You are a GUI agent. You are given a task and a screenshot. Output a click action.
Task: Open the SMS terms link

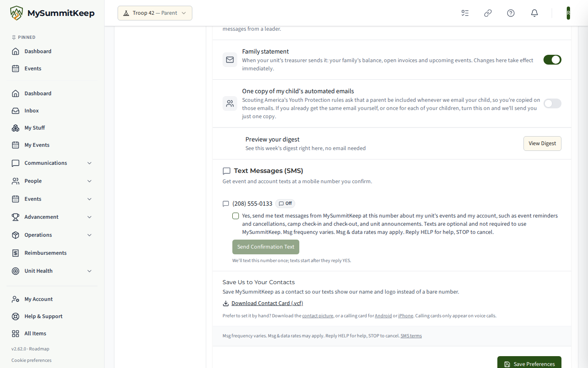[411, 336]
